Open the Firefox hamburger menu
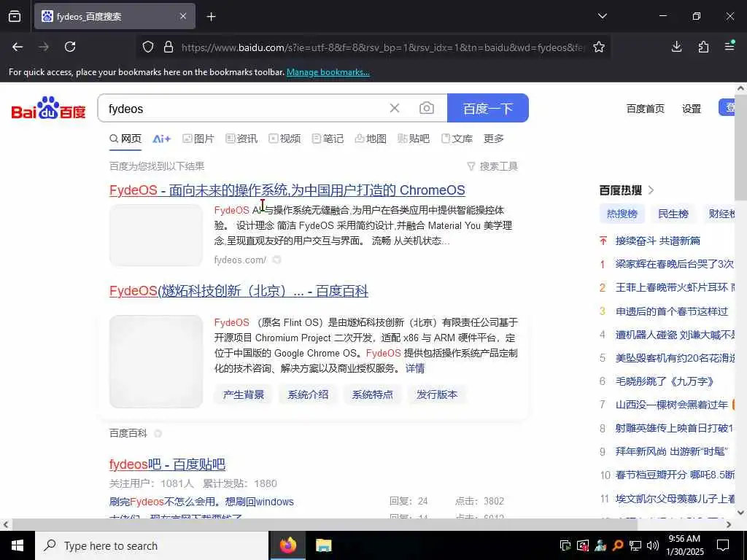This screenshot has height=560, width=747. tap(729, 47)
